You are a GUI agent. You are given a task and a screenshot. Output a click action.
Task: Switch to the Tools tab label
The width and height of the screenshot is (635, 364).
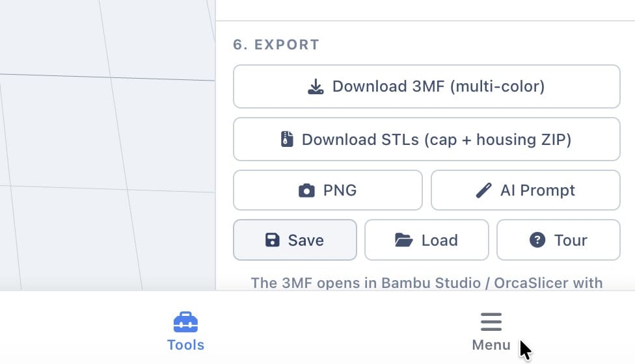[185, 345]
